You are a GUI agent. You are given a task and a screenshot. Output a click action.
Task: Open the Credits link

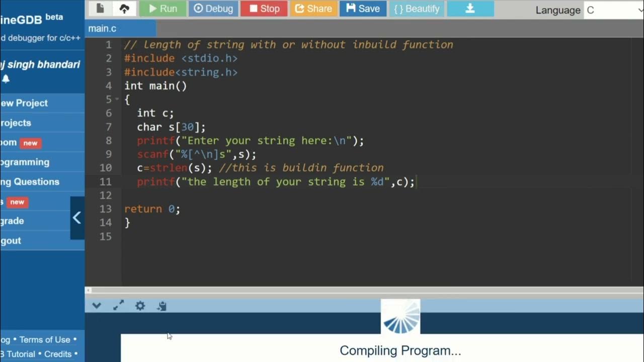point(58,354)
